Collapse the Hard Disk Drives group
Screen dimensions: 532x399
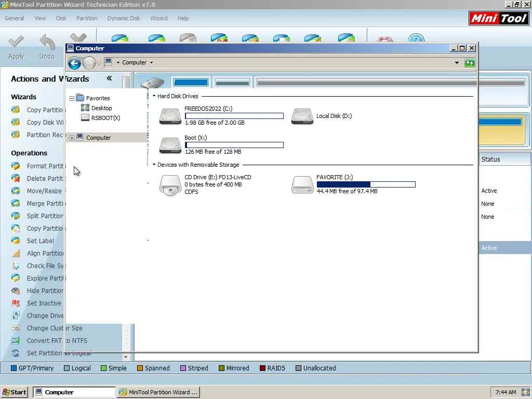coord(154,96)
